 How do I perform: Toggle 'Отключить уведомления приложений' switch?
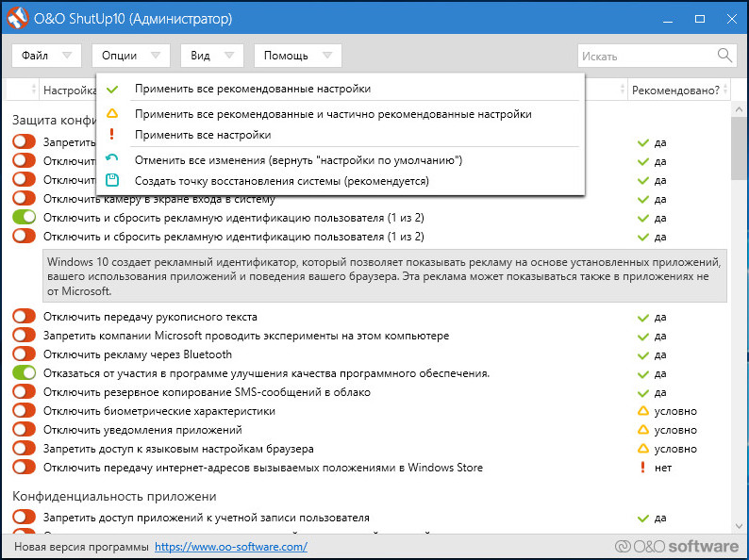24,429
